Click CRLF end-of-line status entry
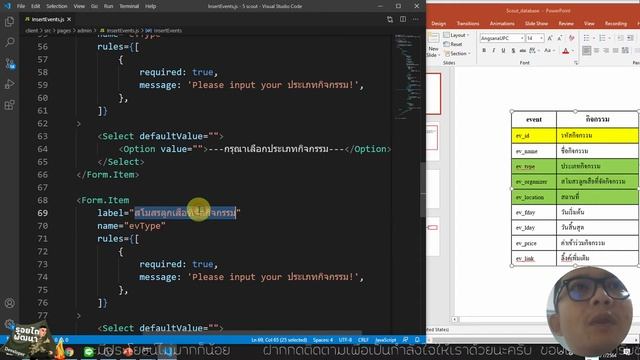The image size is (640, 360). pyautogui.click(x=363, y=340)
